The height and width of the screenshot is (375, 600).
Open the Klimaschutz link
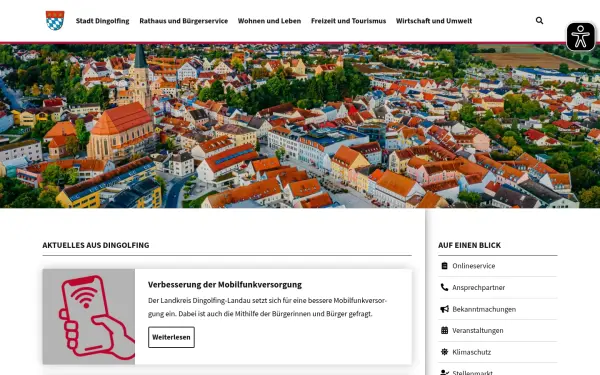click(471, 352)
